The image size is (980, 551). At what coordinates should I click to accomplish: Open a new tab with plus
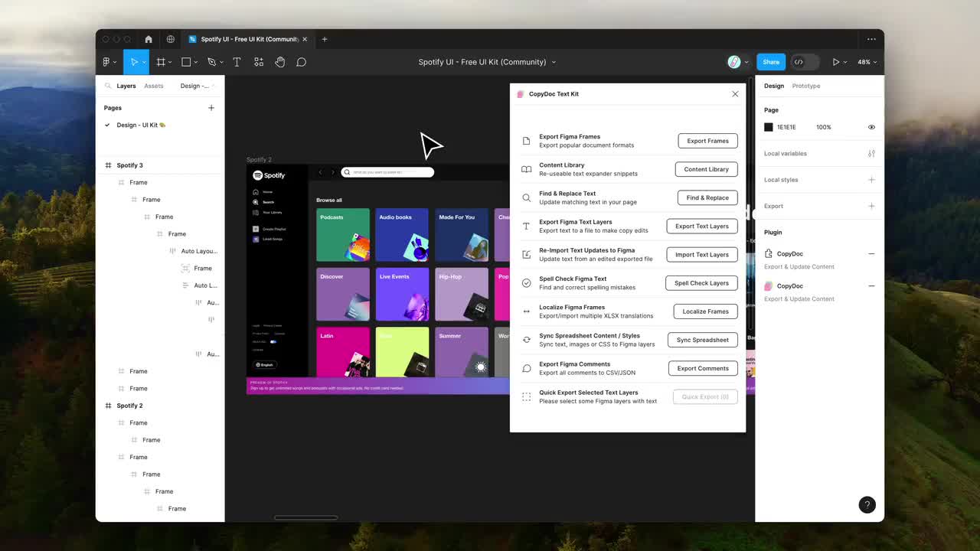pos(325,39)
